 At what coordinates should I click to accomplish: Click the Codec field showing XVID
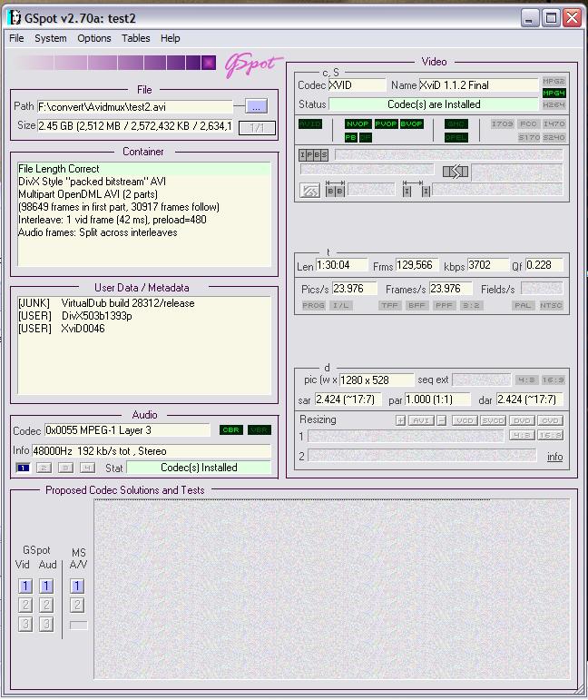coord(357,85)
